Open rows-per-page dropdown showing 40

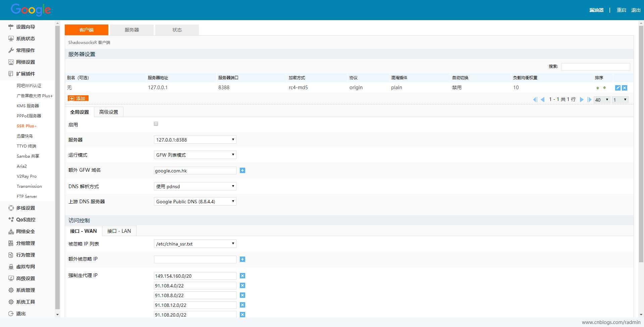[602, 100]
